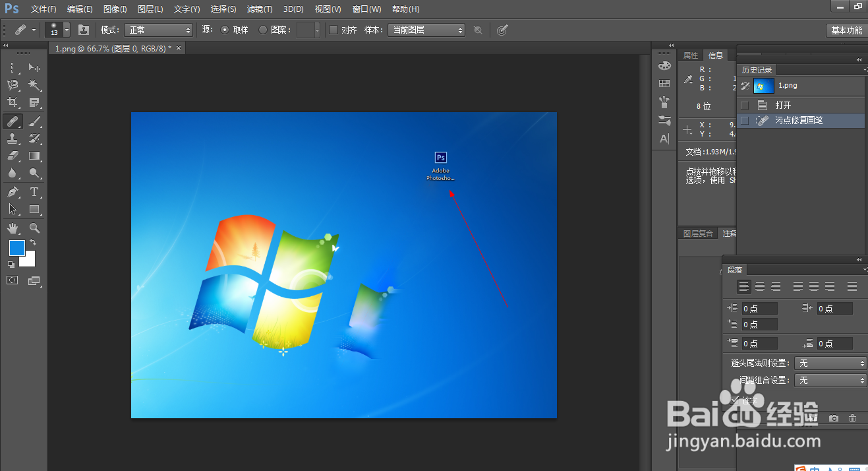Open the blending mode dropdown 正常
Viewport: 868px width, 471px height.
[x=159, y=30]
